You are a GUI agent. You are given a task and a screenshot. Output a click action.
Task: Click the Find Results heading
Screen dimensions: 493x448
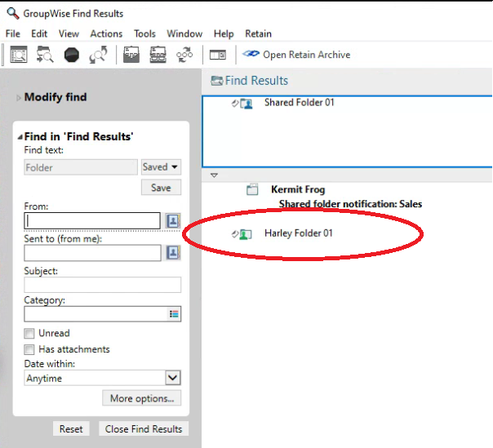(256, 81)
